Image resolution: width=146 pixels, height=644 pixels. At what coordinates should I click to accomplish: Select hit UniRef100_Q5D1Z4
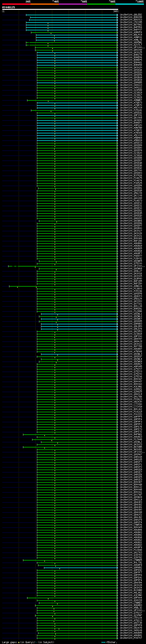[x=131, y=299]
